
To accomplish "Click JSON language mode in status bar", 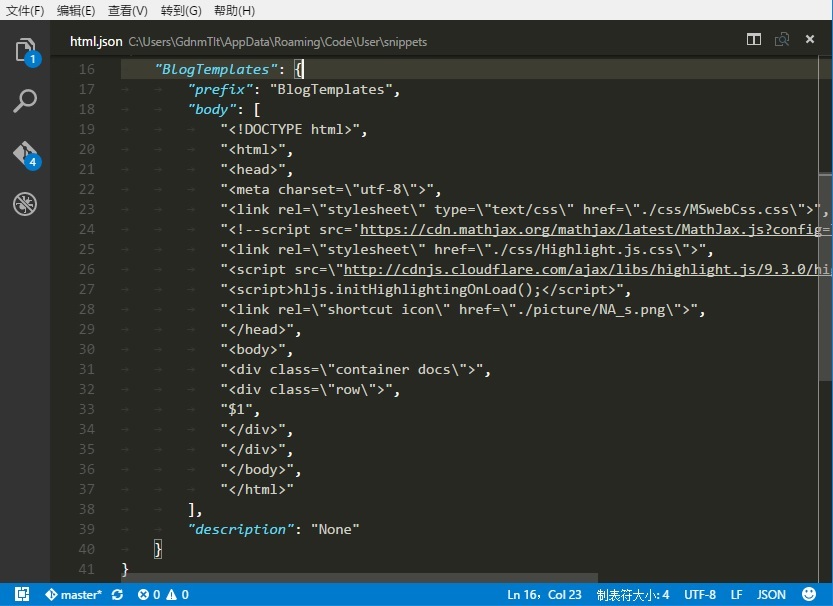I will [x=771, y=593].
